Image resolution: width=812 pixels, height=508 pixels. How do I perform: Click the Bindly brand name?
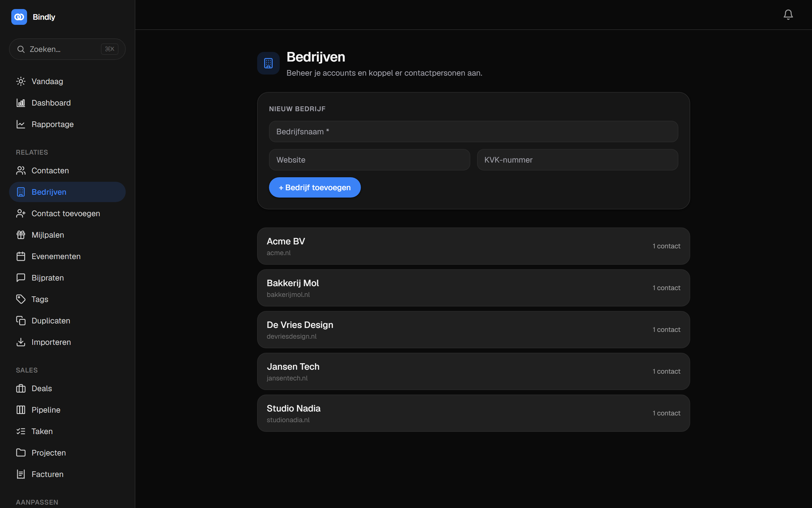tap(44, 17)
